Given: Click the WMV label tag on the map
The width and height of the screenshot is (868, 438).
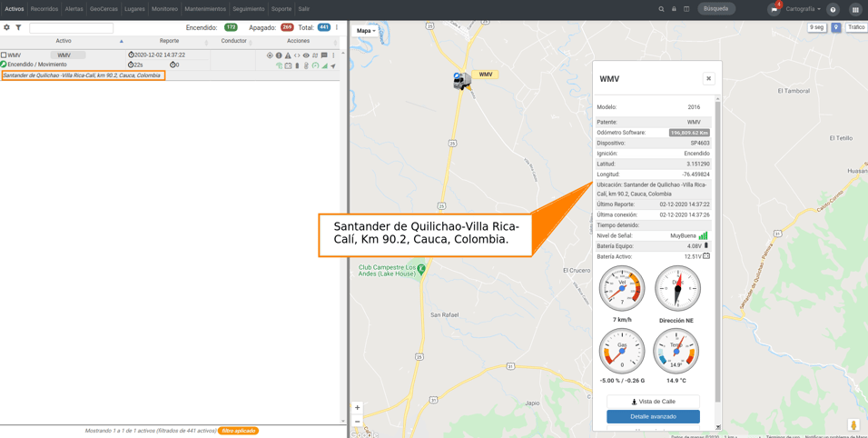Looking at the screenshot, I should point(485,75).
